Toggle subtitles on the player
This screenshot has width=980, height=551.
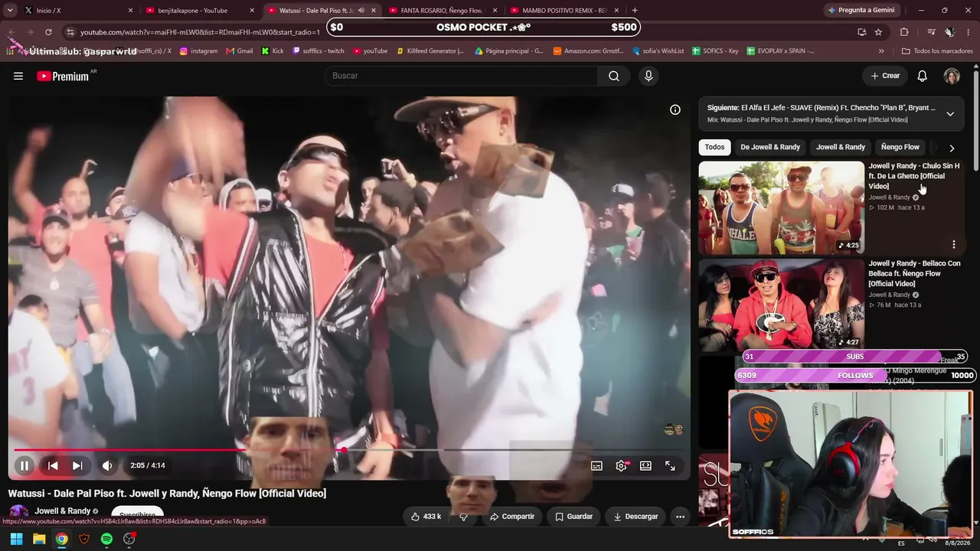click(x=596, y=465)
